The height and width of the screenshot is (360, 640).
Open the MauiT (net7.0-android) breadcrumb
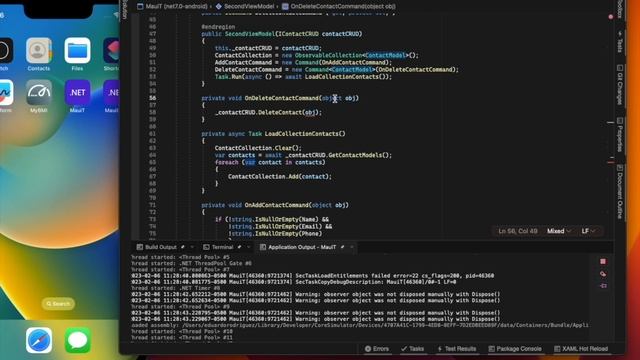coord(172,6)
